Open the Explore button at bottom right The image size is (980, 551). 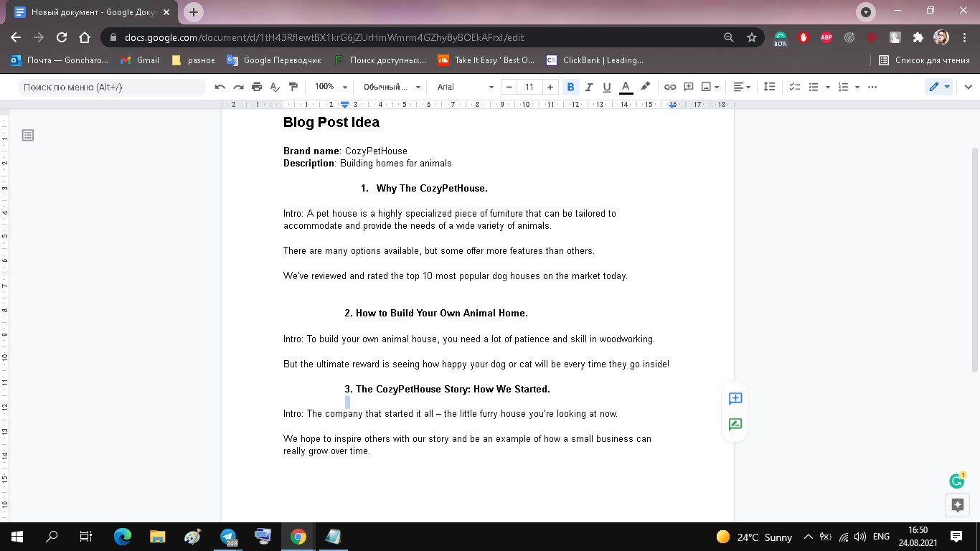pyautogui.click(x=957, y=505)
